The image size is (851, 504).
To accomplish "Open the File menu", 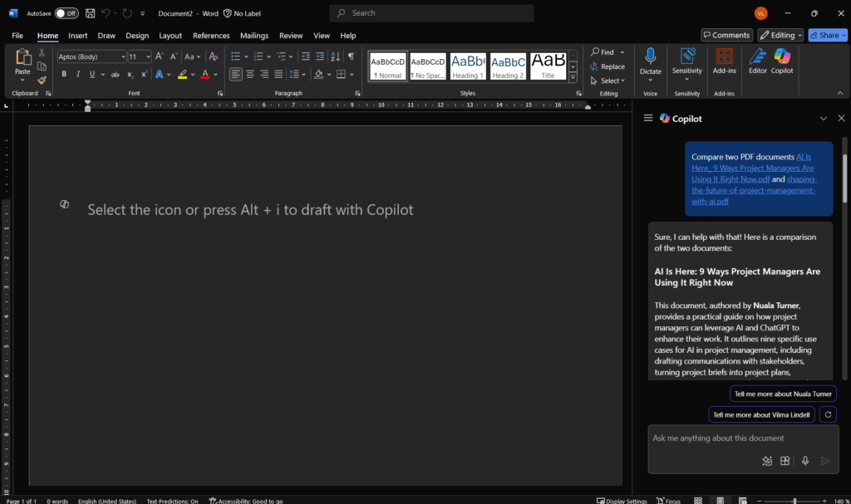I will [x=17, y=35].
